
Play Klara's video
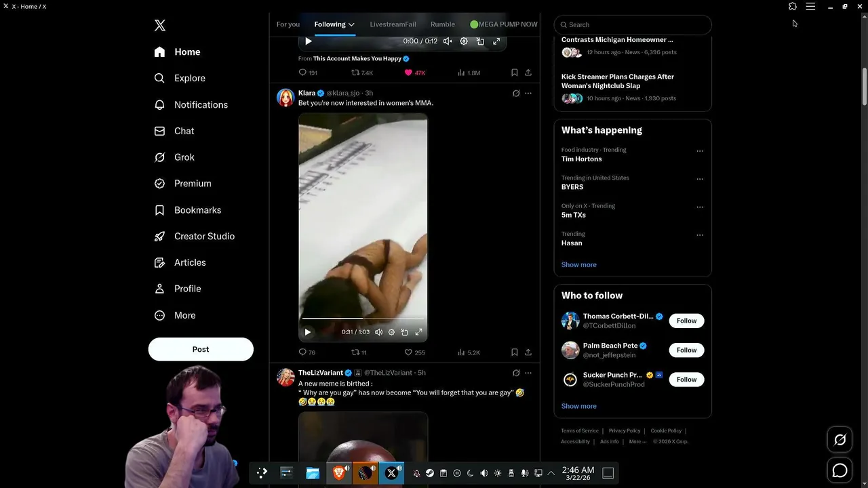pos(307,332)
